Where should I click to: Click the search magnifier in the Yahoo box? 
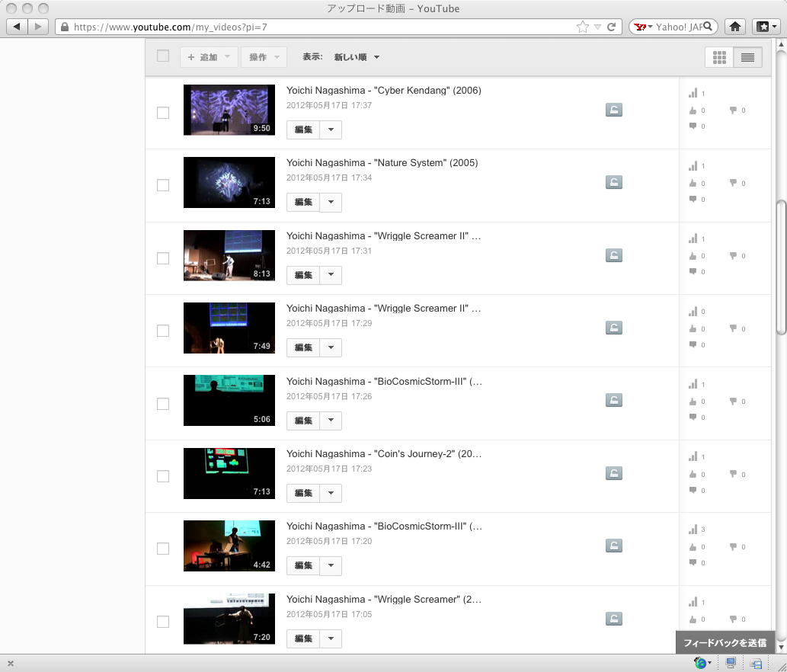click(x=708, y=27)
